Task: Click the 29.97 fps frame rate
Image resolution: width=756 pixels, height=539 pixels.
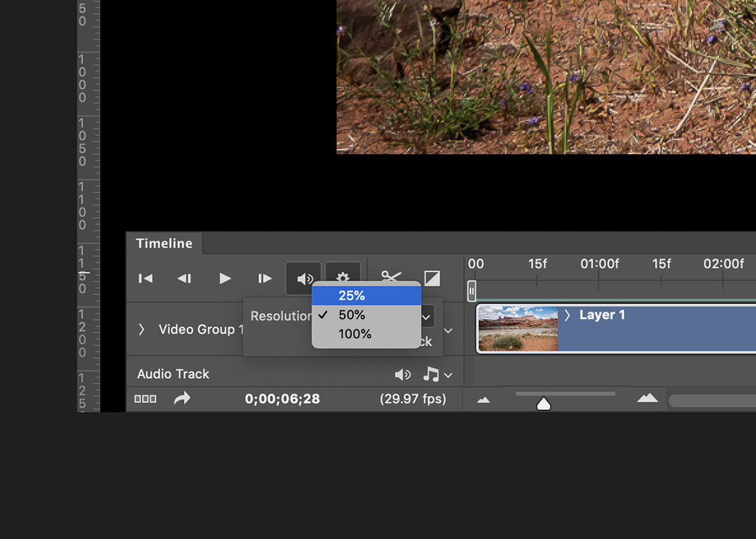Action: (413, 399)
